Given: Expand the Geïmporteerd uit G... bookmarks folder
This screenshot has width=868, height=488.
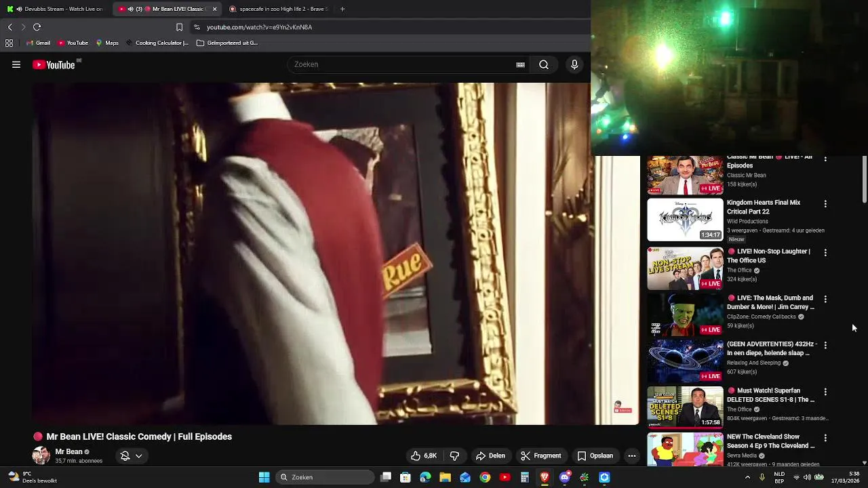Looking at the screenshot, I should click(x=227, y=43).
